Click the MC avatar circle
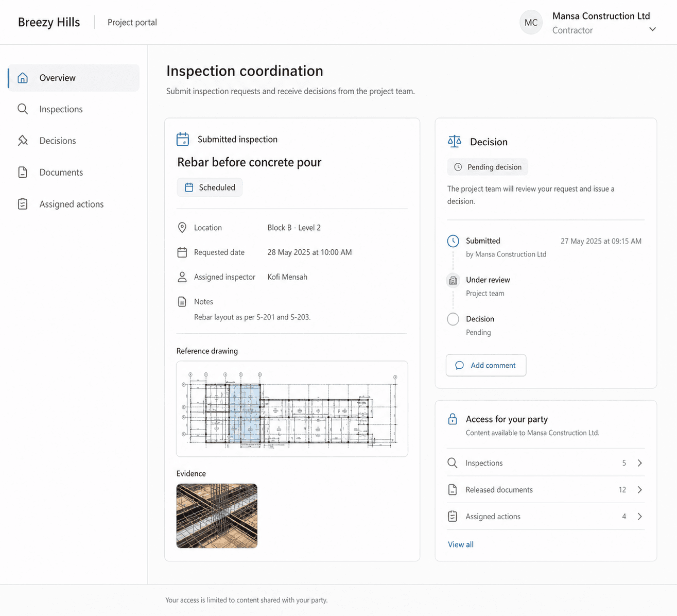 [x=531, y=23]
